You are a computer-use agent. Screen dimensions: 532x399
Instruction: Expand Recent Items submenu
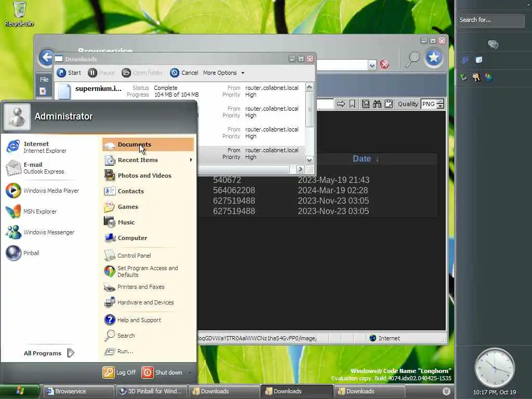click(x=148, y=160)
